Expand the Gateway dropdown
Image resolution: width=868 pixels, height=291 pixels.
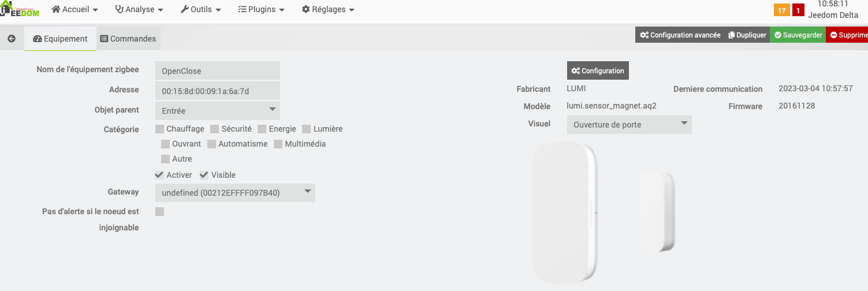[x=235, y=193]
